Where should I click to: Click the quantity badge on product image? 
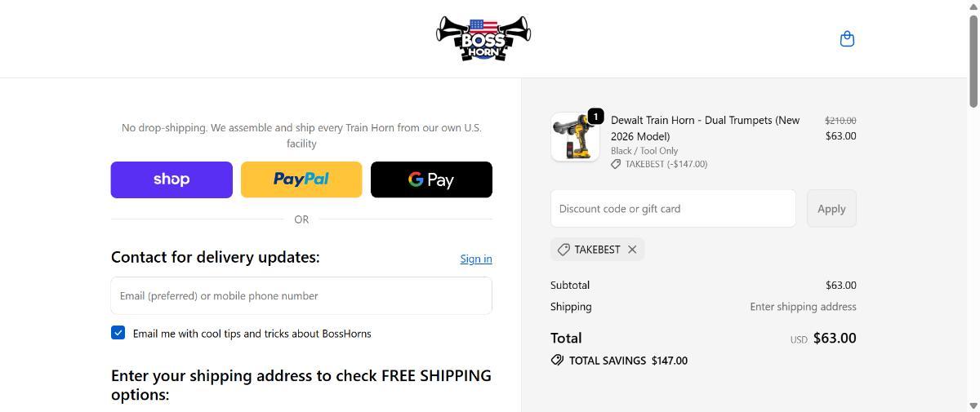coord(595,117)
